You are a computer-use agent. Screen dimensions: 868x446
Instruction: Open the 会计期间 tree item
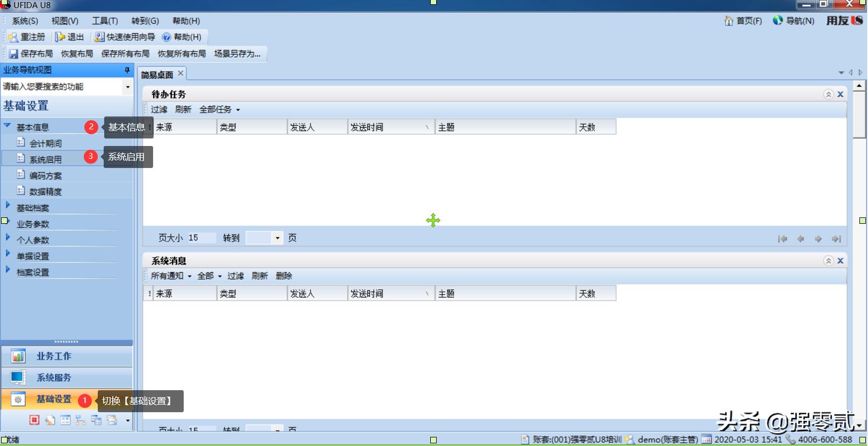tap(46, 143)
